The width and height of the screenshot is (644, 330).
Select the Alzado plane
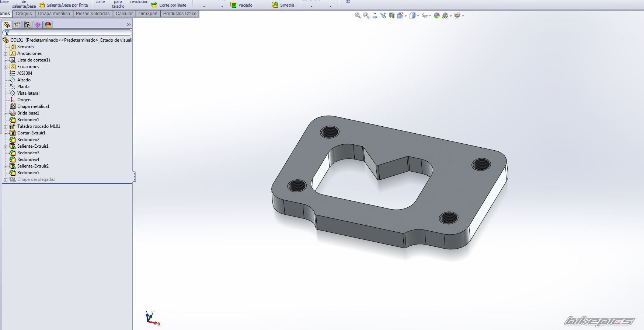tap(20, 80)
